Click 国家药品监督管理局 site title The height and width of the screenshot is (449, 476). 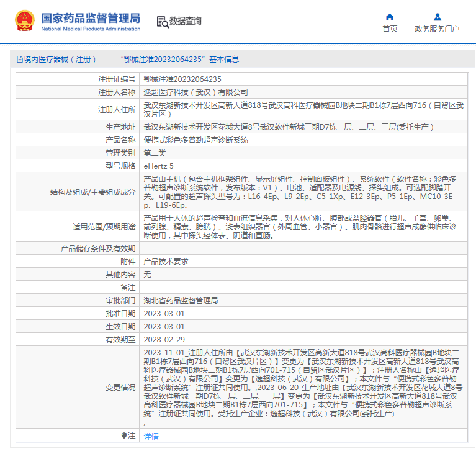(x=91, y=18)
